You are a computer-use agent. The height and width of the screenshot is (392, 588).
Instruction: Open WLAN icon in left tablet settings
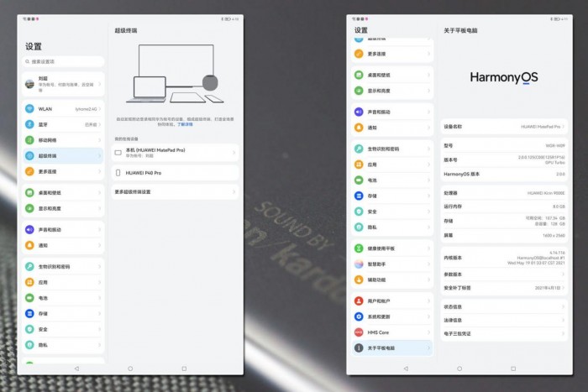[x=29, y=108]
